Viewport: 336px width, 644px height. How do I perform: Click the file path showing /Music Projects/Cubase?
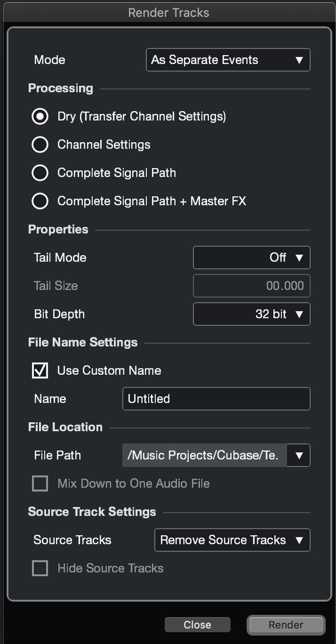[x=202, y=455]
